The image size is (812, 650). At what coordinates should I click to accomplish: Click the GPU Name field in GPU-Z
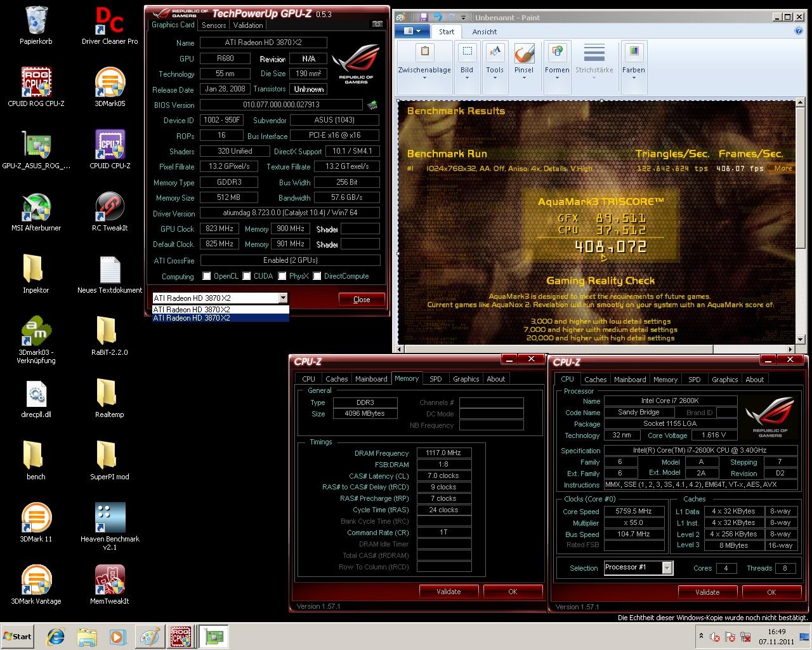click(263, 43)
